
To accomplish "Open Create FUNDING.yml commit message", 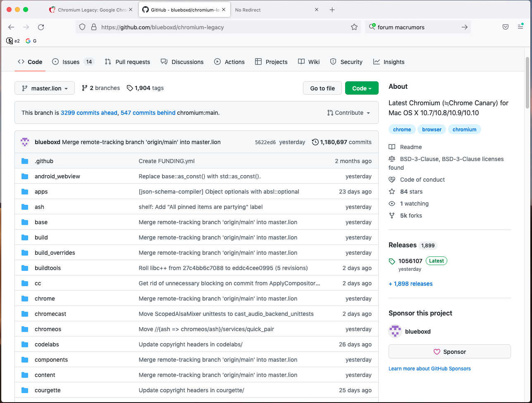I will tap(167, 161).
